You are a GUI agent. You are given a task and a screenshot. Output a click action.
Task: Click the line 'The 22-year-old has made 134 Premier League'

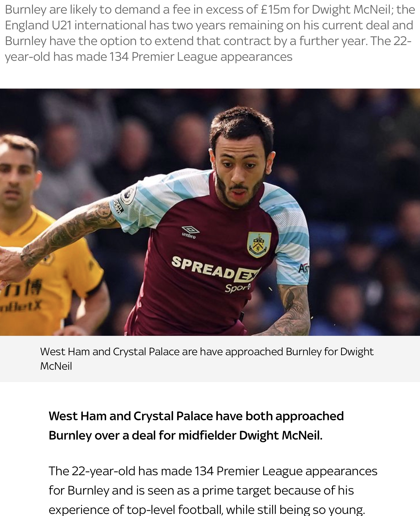(213, 471)
